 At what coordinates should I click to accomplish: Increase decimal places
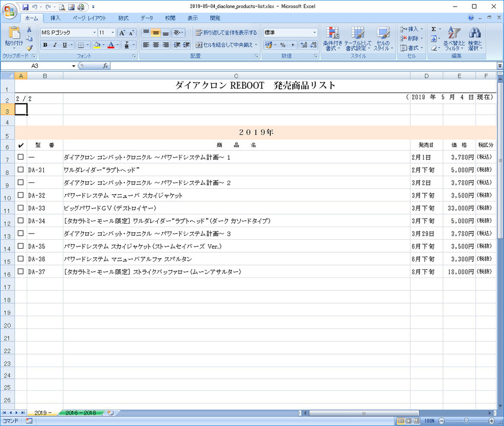point(304,45)
